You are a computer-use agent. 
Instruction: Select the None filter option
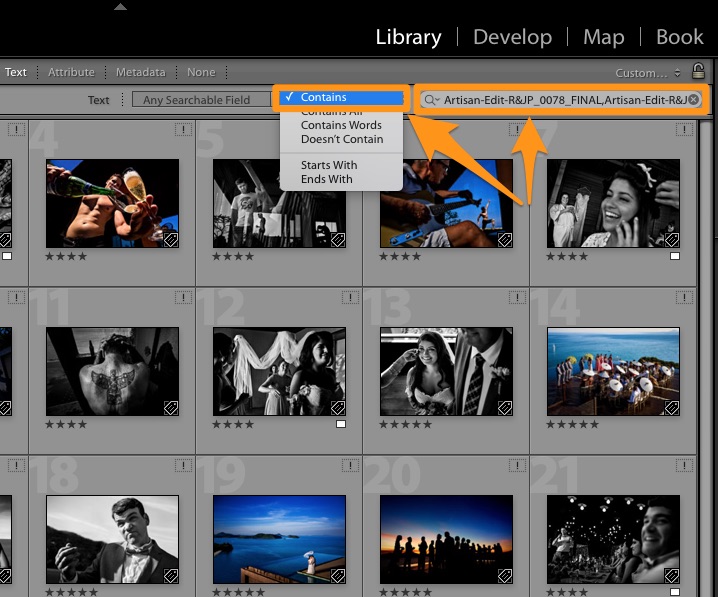click(201, 72)
